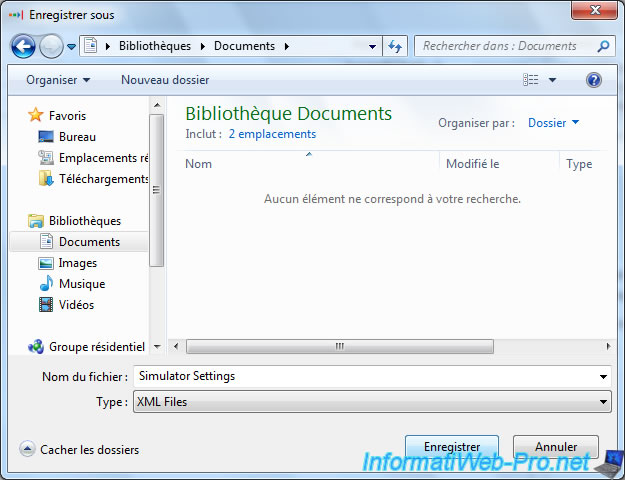Click the magnifier search icon

(603, 46)
